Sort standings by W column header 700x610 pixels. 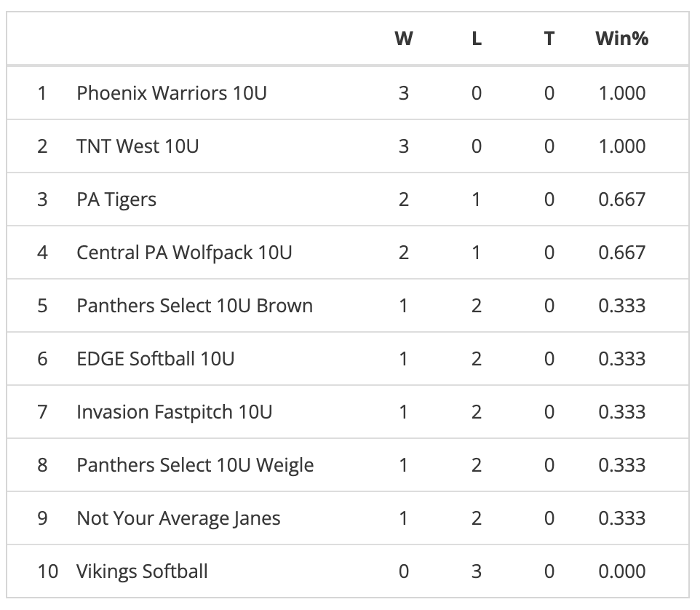click(x=403, y=39)
